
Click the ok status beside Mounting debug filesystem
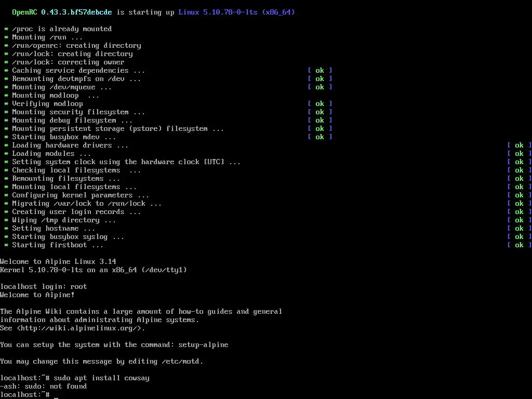320,121
